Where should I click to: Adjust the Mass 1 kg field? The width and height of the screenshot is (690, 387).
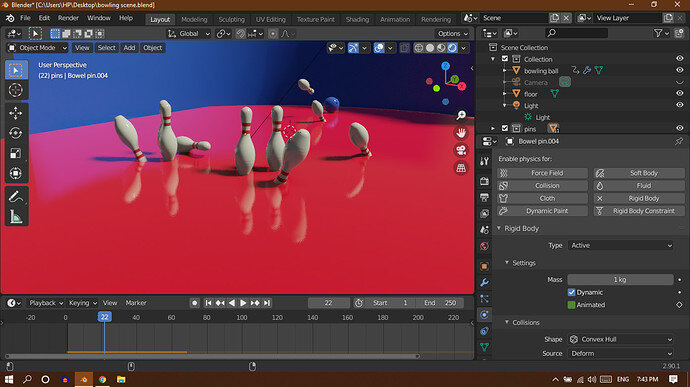(620, 280)
